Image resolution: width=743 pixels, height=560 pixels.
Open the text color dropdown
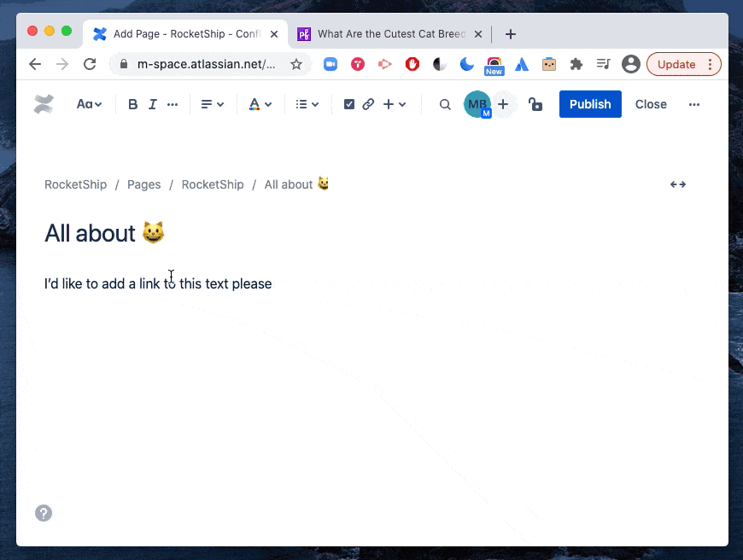click(260, 103)
